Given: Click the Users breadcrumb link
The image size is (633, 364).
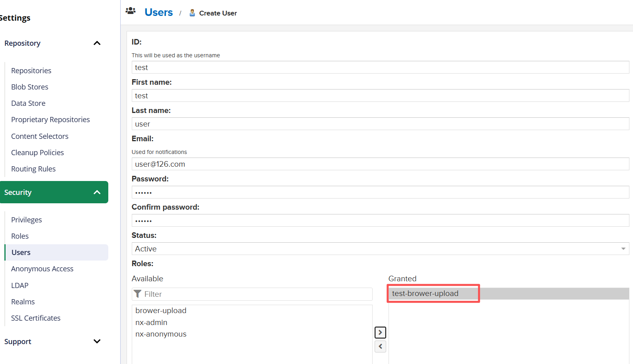Looking at the screenshot, I should tap(158, 12).
